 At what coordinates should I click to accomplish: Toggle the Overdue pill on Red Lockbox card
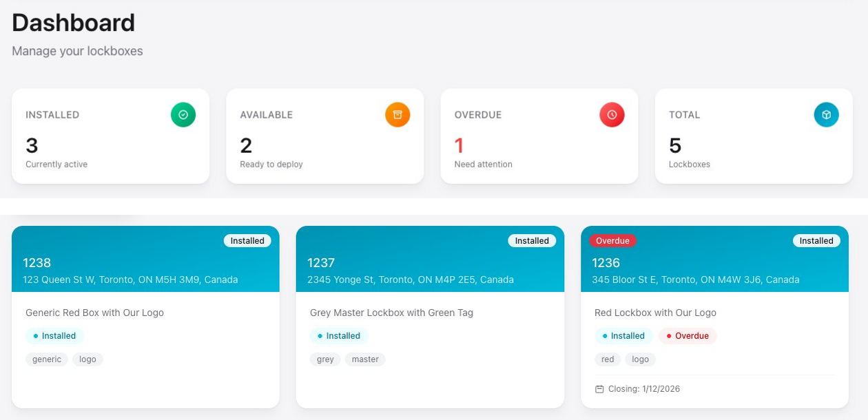coord(688,336)
